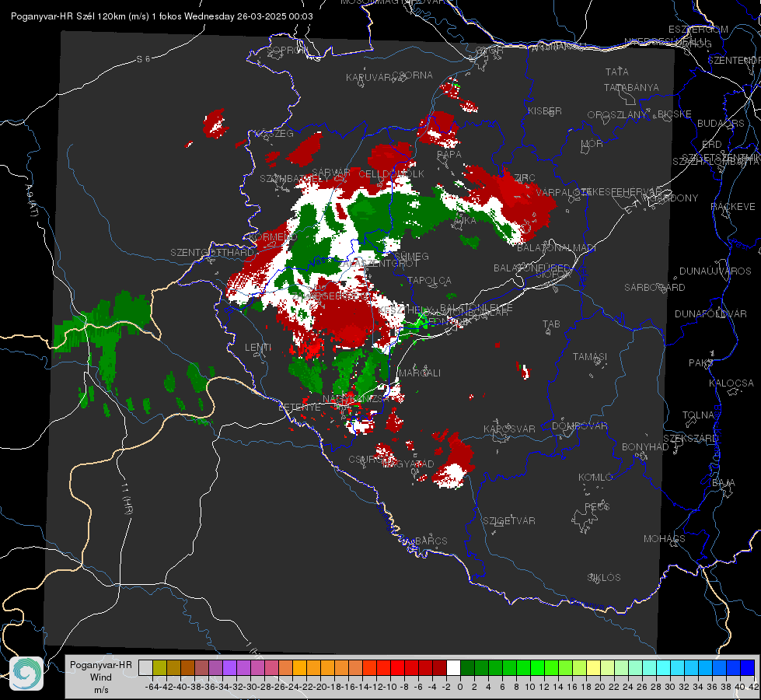The width and height of the screenshot is (761, 700).
Task: Select the 'SOPRON' map label
Action: [x=287, y=50]
